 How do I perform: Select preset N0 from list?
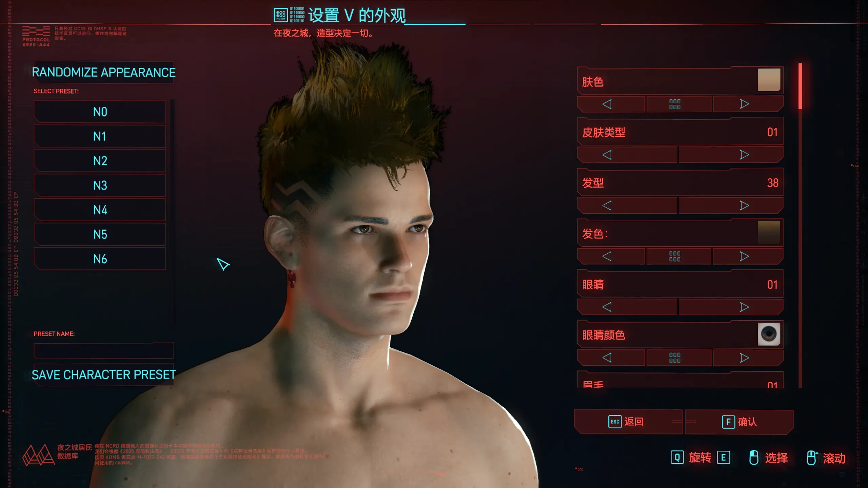[100, 111]
